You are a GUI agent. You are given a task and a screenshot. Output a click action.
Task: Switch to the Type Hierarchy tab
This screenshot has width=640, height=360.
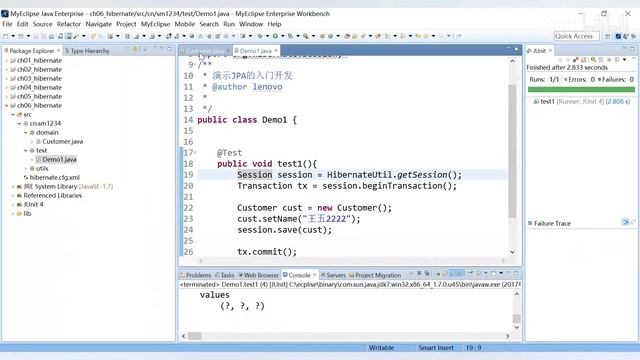87,51
